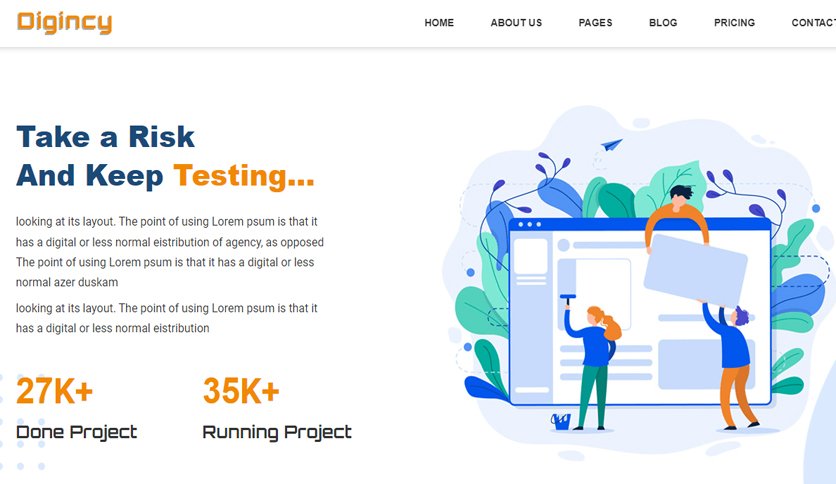836x484 pixels.
Task: Open the PRICING page
Action: (x=734, y=23)
